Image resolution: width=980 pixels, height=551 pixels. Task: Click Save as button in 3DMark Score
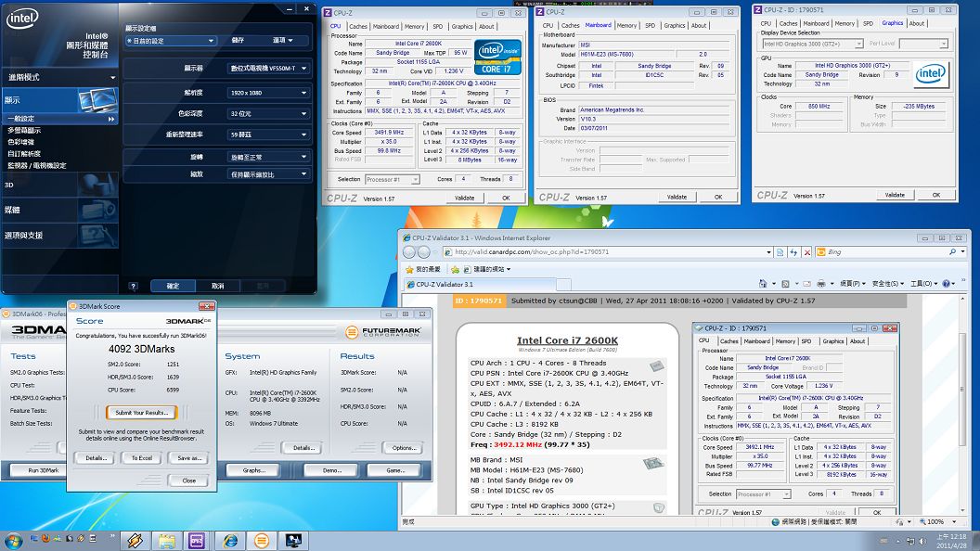tap(189, 458)
